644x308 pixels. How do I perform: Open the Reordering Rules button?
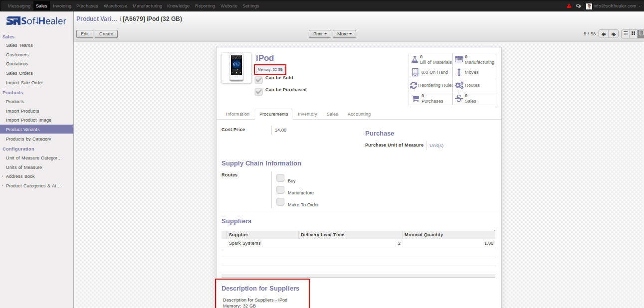[430, 85]
